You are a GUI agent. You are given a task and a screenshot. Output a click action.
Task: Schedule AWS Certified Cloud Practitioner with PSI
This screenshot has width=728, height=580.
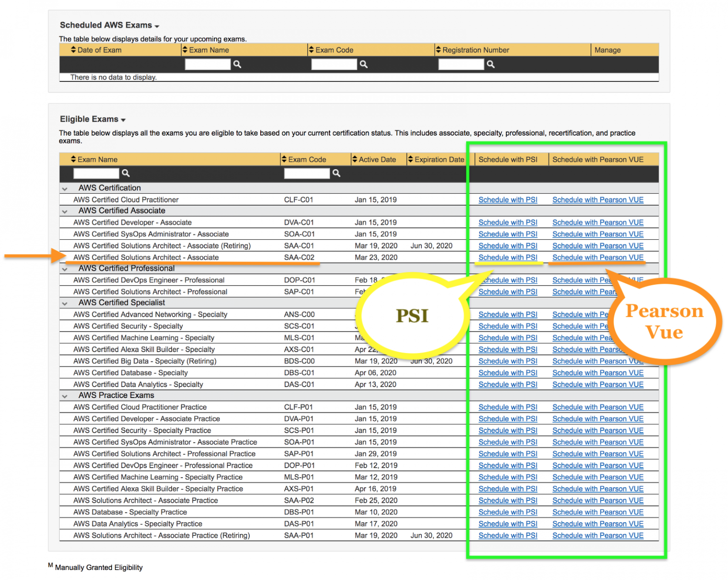508,199
